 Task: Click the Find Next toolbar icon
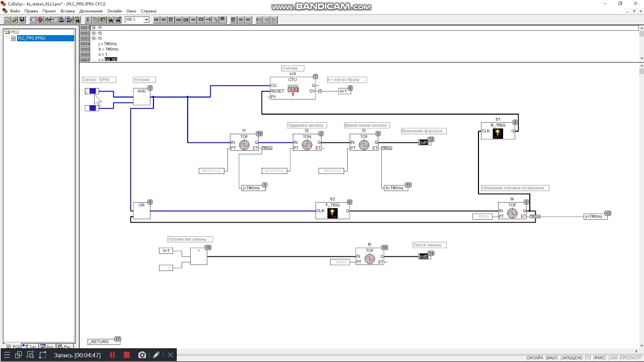point(117,20)
